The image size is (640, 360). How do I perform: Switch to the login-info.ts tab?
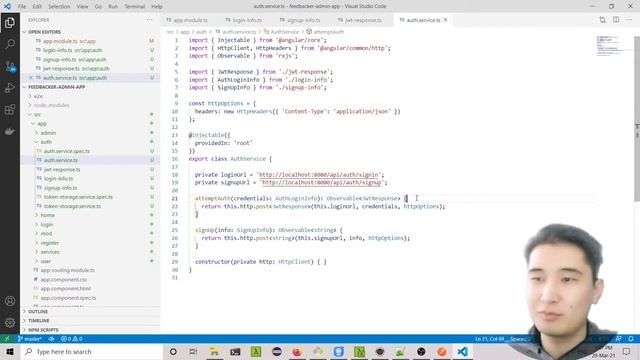[x=247, y=20]
